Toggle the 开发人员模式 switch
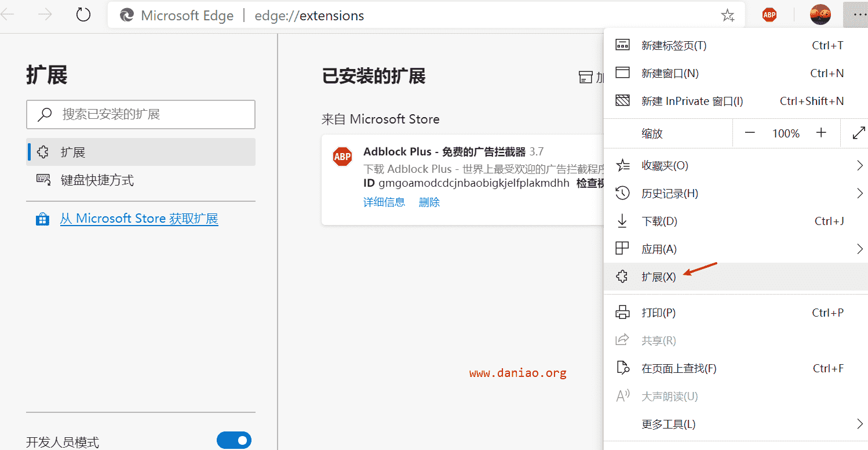 click(x=234, y=440)
